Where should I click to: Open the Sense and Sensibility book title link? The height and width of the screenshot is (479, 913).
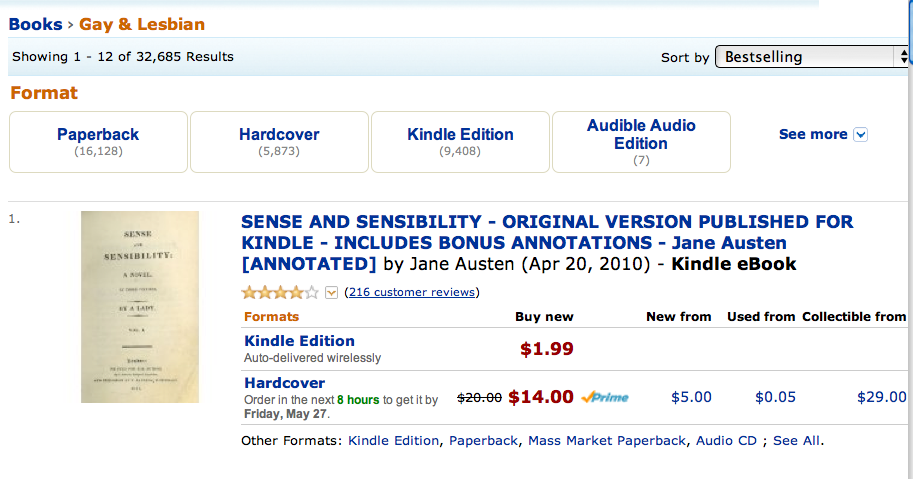pyautogui.click(x=547, y=243)
